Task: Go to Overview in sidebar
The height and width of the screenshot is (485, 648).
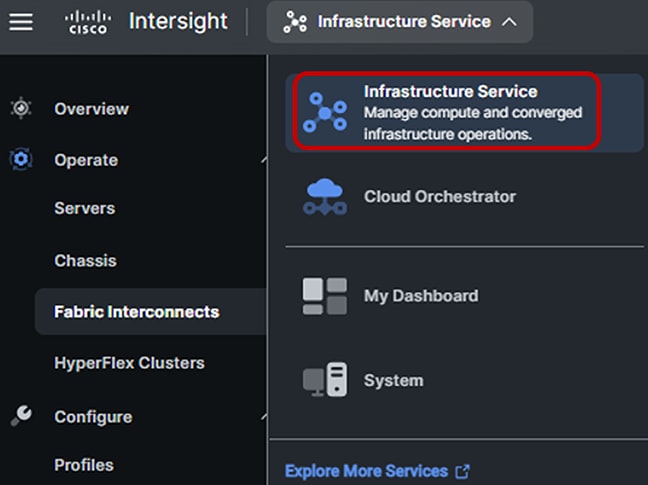Action: (92, 109)
